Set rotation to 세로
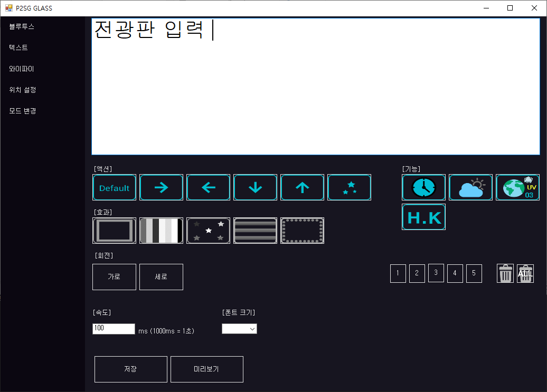 point(161,277)
